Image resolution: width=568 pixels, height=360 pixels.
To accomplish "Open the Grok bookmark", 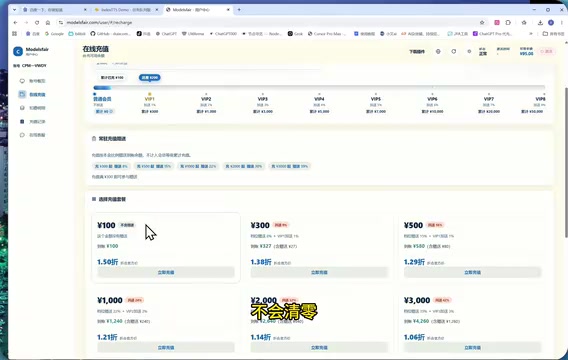I will click(x=295, y=34).
